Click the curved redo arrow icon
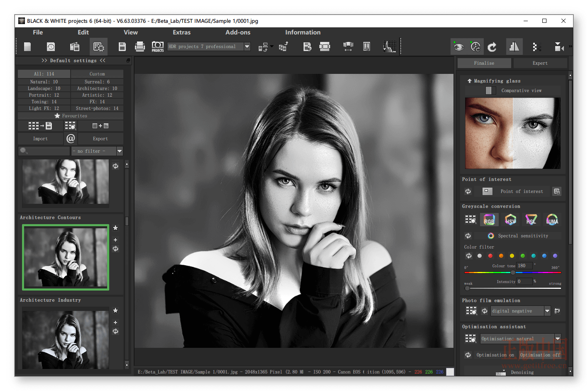Image resolution: width=588 pixels, height=391 pixels. pos(492,47)
